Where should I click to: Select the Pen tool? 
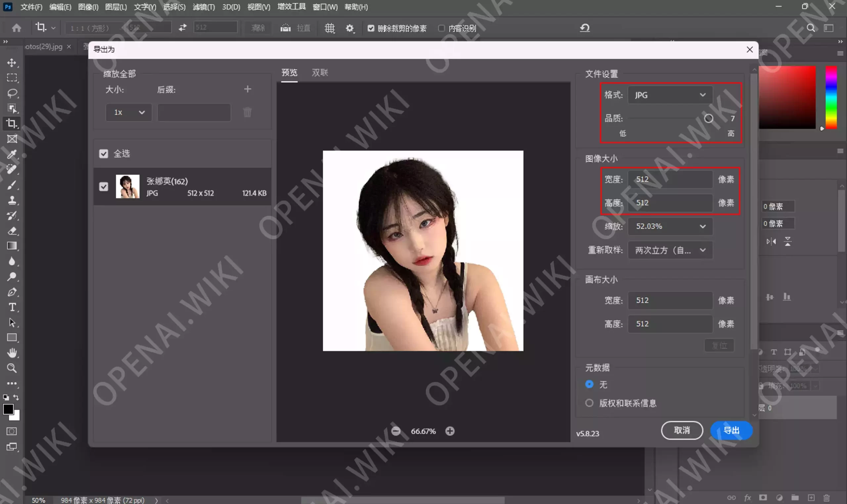(12, 292)
